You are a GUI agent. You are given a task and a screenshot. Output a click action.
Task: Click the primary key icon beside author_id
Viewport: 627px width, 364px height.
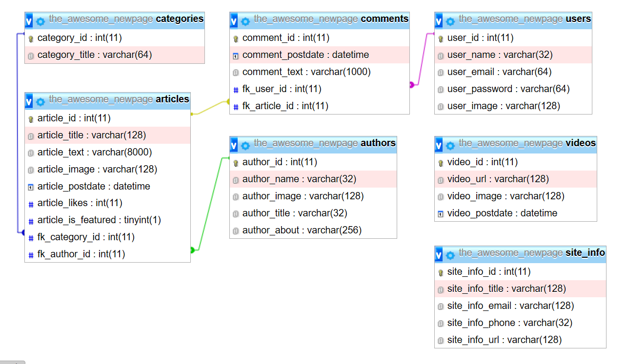pyautogui.click(x=236, y=163)
